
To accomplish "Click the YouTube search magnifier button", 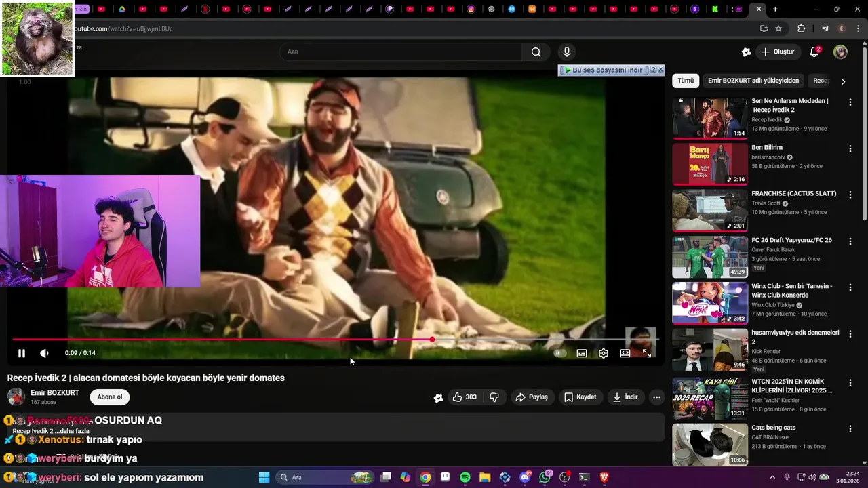I will pos(536,52).
